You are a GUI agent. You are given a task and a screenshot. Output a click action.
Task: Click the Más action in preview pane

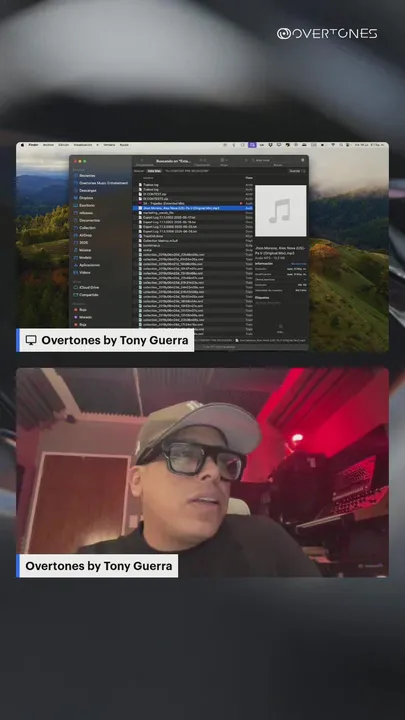point(280,328)
